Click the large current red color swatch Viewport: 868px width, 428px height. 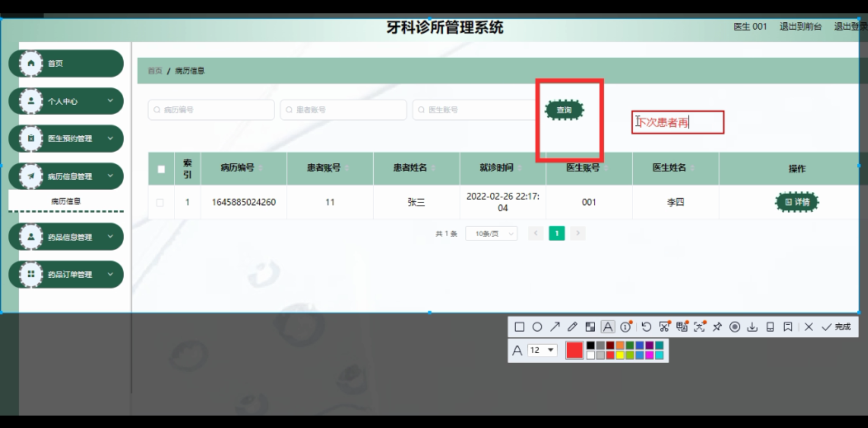click(x=574, y=350)
